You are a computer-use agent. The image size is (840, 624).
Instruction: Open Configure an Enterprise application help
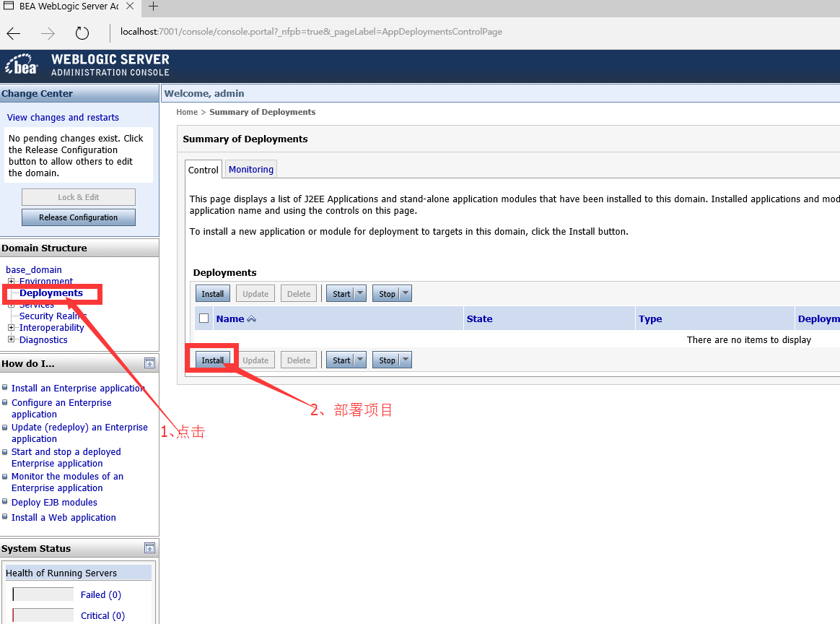pos(61,409)
